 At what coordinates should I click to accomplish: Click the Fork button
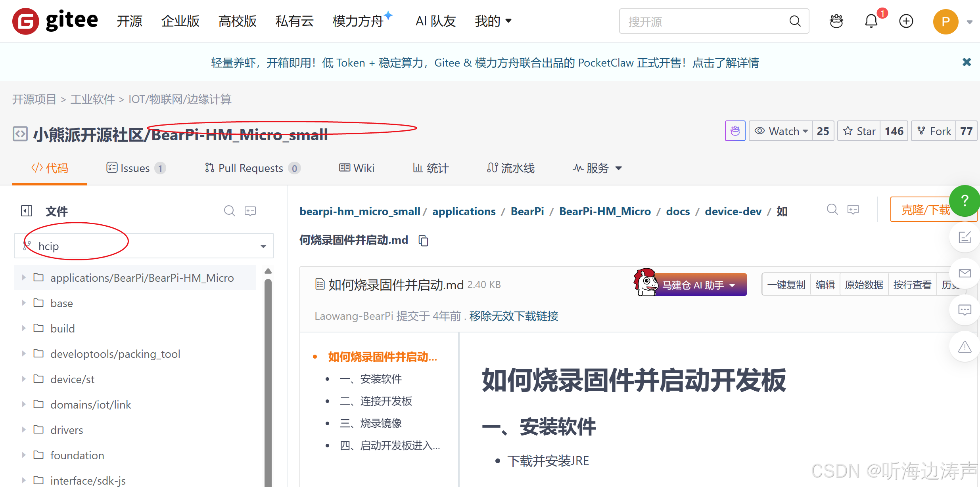pos(934,131)
